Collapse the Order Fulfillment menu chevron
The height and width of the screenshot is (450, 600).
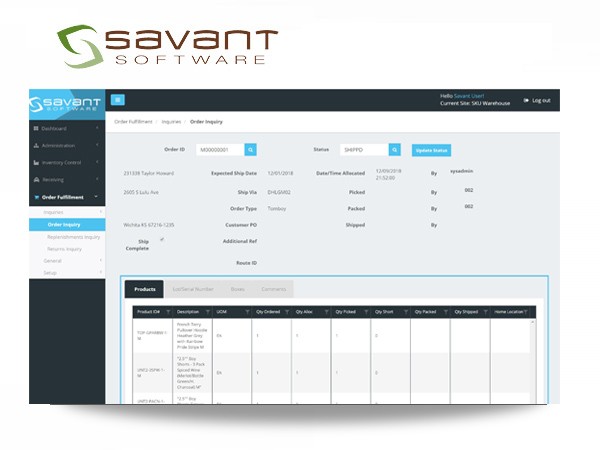pos(96,196)
